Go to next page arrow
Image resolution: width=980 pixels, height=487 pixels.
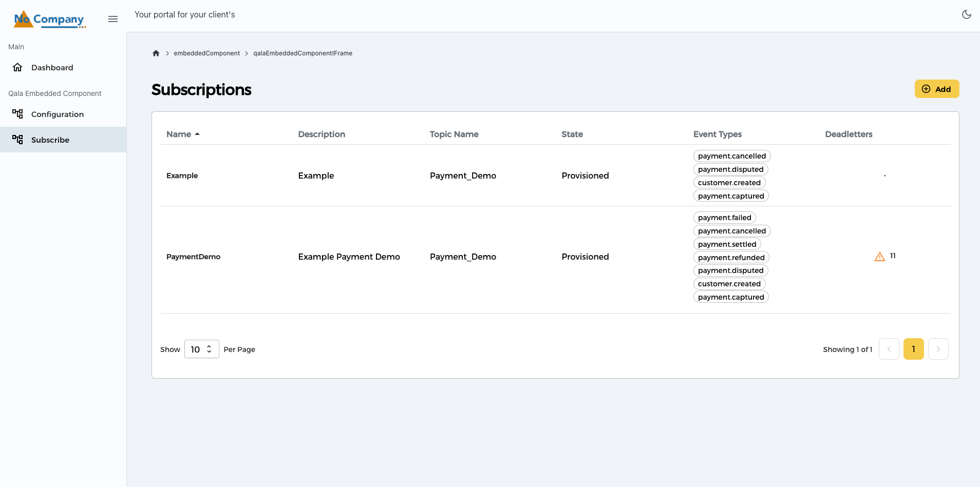(x=938, y=349)
